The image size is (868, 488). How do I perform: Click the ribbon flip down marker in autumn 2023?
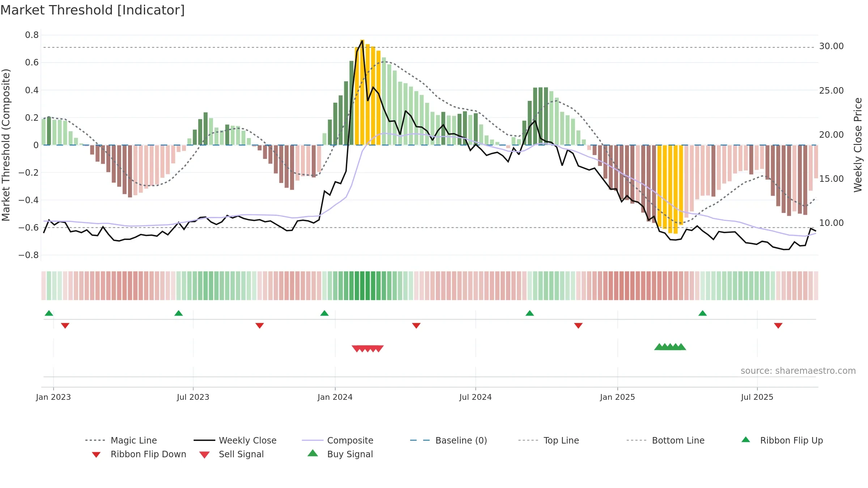(260, 326)
